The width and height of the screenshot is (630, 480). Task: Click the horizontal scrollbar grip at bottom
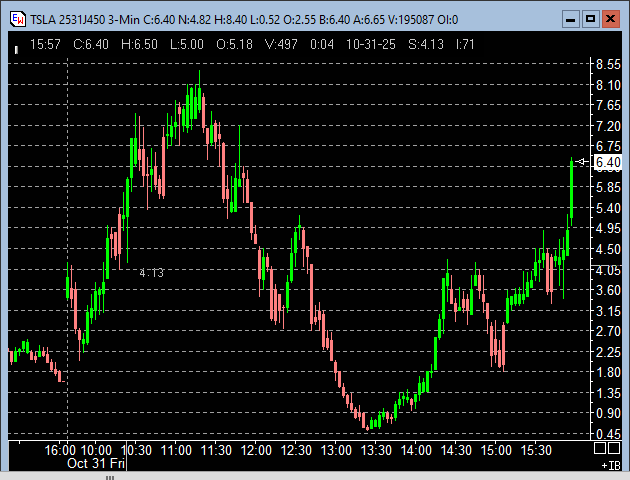tap(111, 477)
